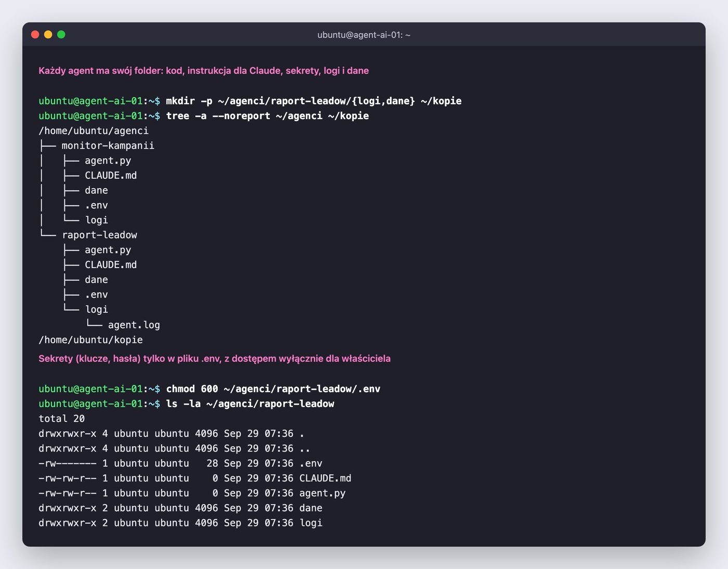Viewport: 728px width, 569px height.
Task: Click the dane row in ls listing
Action: tap(180, 508)
